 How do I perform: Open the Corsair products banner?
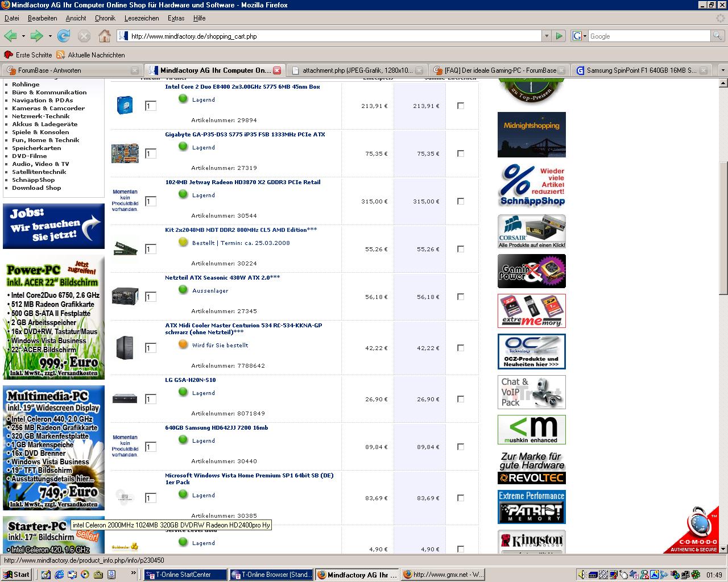[532, 231]
